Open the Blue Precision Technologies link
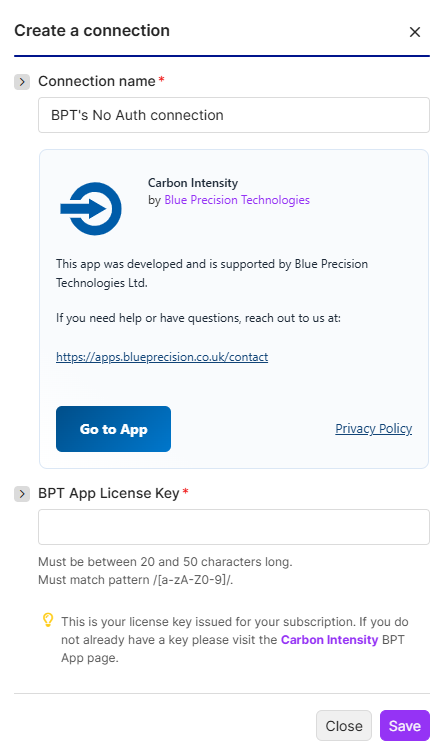444x755 pixels. click(237, 200)
